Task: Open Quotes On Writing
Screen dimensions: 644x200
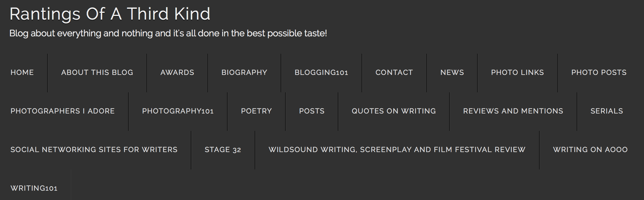Action: pos(394,111)
